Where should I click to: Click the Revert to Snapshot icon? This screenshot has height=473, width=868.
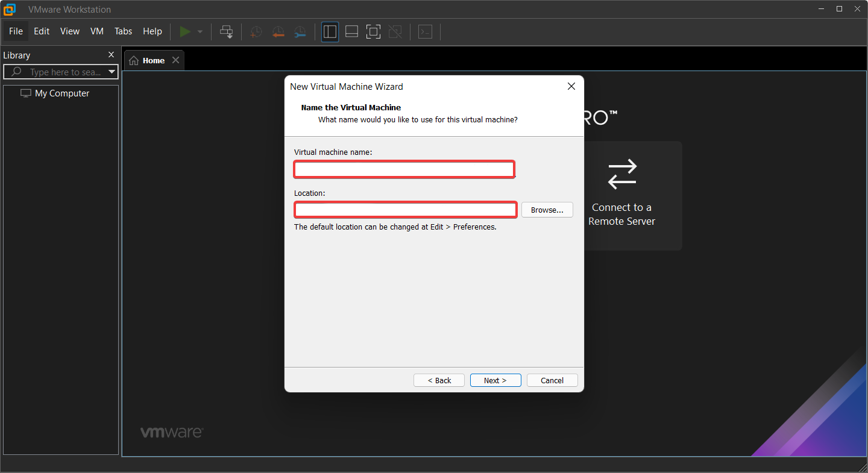pyautogui.click(x=278, y=32)
